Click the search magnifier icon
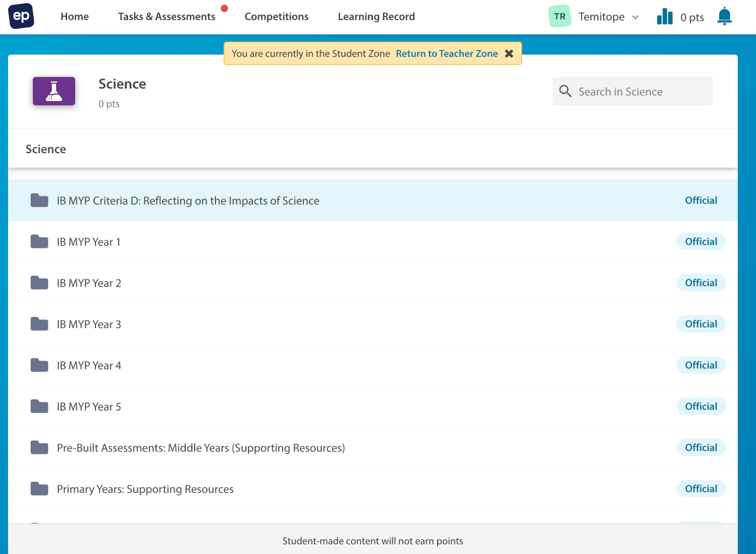The width and height of the screenshot is (756, 554). pos(565,91)
